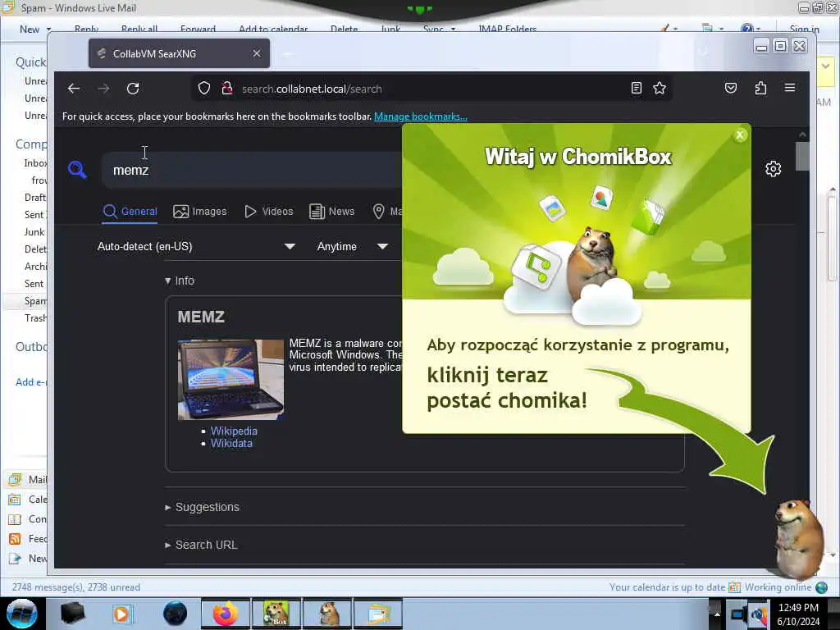Viewport: 840px width, 630px height.
Task: Open the tracking protection shield icon
Action: 204,89
